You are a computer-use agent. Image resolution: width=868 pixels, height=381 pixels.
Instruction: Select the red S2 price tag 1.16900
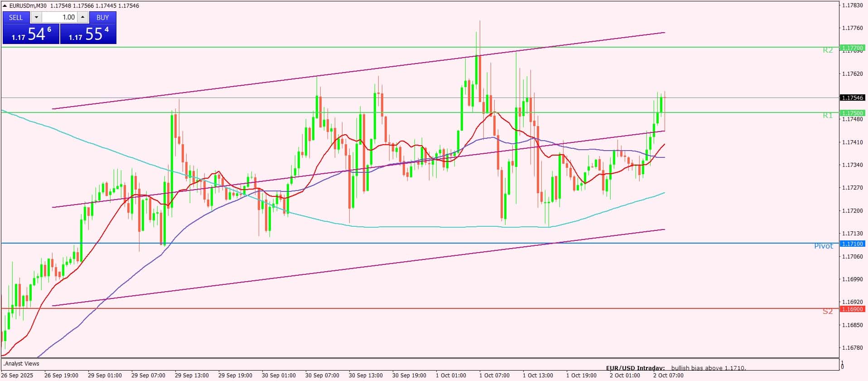pos(852,309)
